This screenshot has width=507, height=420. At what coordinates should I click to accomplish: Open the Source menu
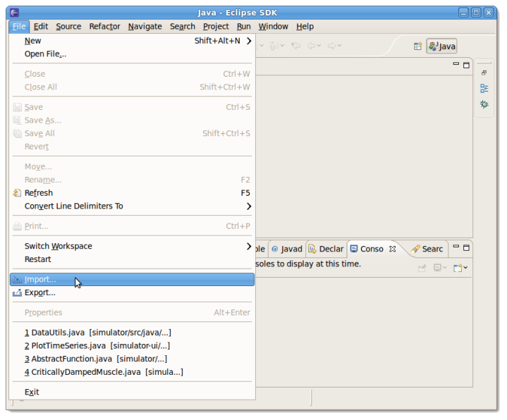click(68, 27)
